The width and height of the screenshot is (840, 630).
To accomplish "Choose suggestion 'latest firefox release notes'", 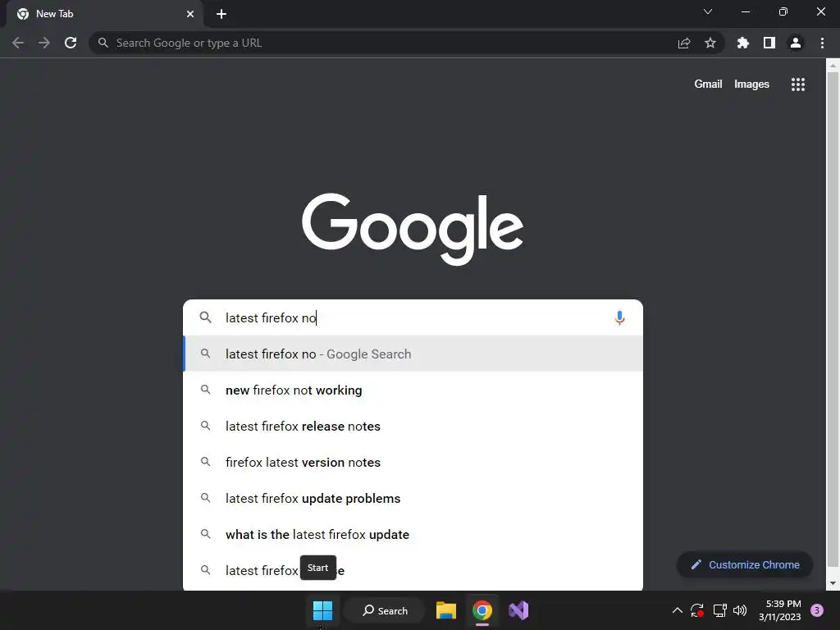I will tap(413, 426).
